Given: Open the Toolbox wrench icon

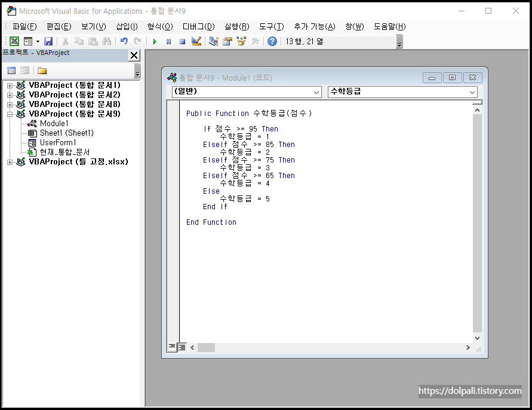Looking at the screenshot, I should (x=255, y=41).
